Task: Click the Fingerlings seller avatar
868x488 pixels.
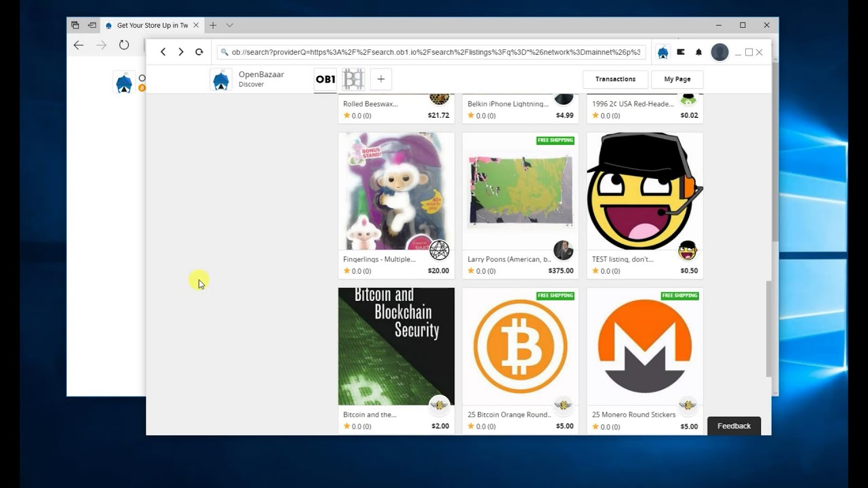Action: pyautogui.click(x=439, y=250)
